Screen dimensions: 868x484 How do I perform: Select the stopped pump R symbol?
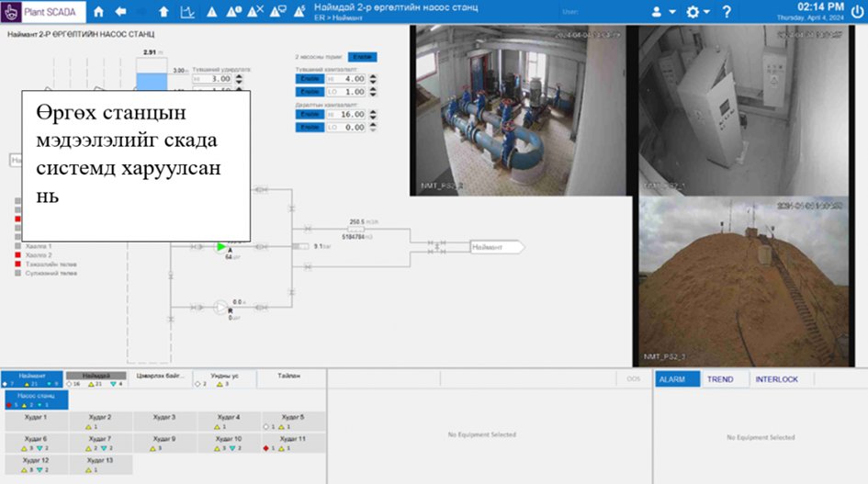click(220, 307)
